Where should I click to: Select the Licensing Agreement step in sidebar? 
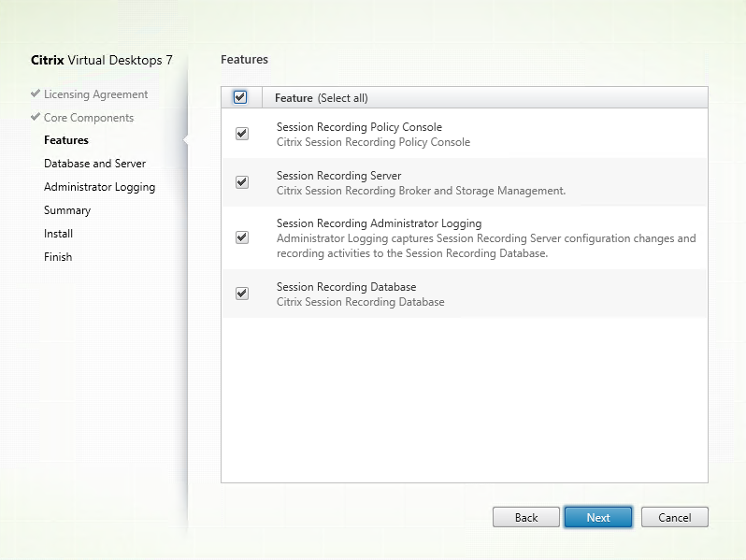tap(95, 94)
